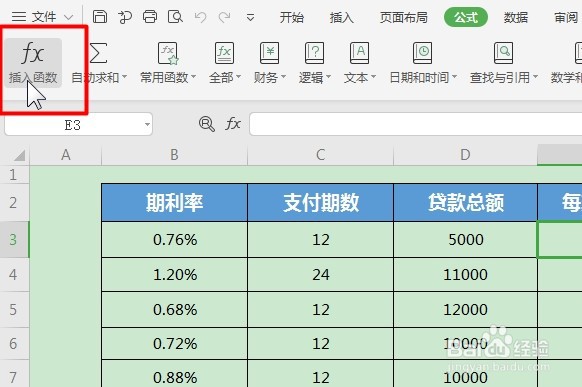582x387 pixels.
Task: Expand the quick access toolbar customize arrow
Action: point(251,17)
